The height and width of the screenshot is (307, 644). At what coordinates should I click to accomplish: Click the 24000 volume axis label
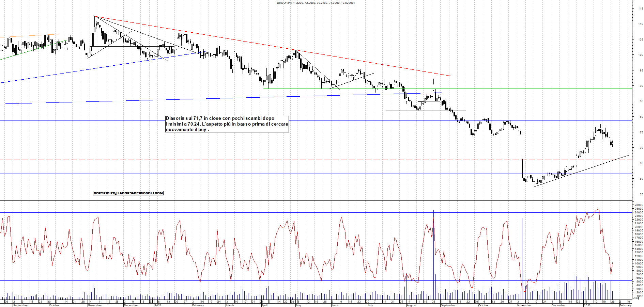tap(639, 212)
